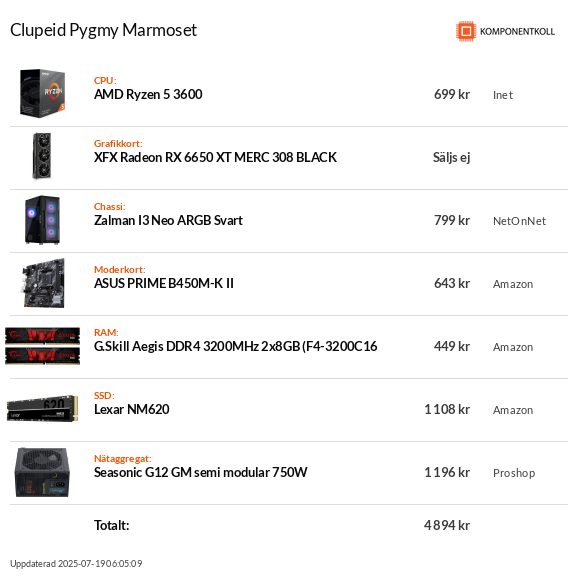Select the Seasonic power supply image
The image size is (577, 577).
42,472
